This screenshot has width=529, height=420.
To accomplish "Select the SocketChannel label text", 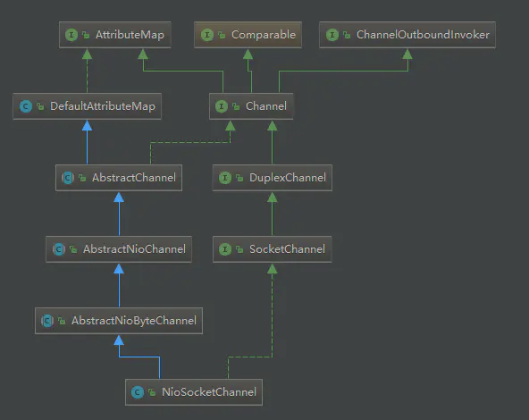I will click(x=288, y=249).
